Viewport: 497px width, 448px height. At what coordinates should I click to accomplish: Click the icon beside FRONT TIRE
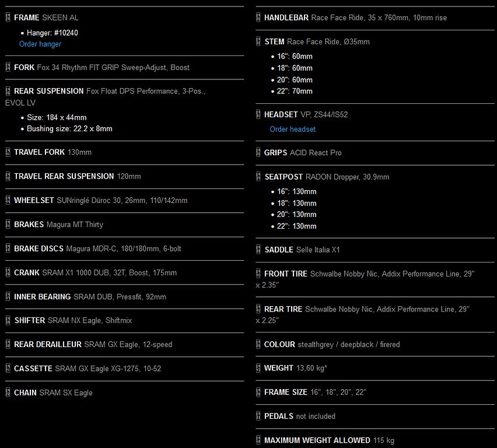click(258, 274)
